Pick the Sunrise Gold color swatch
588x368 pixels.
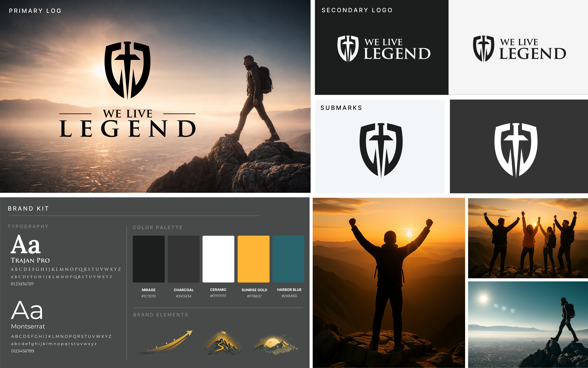[253, 259]
